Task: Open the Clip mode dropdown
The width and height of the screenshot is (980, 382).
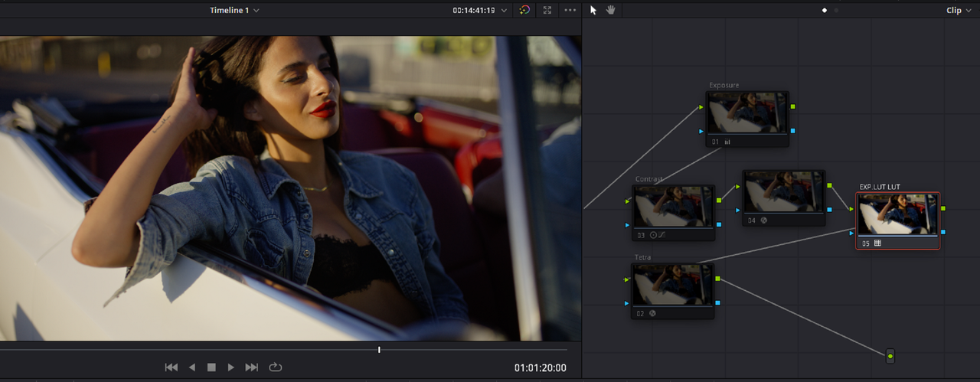Action: [x=958, y=10]
